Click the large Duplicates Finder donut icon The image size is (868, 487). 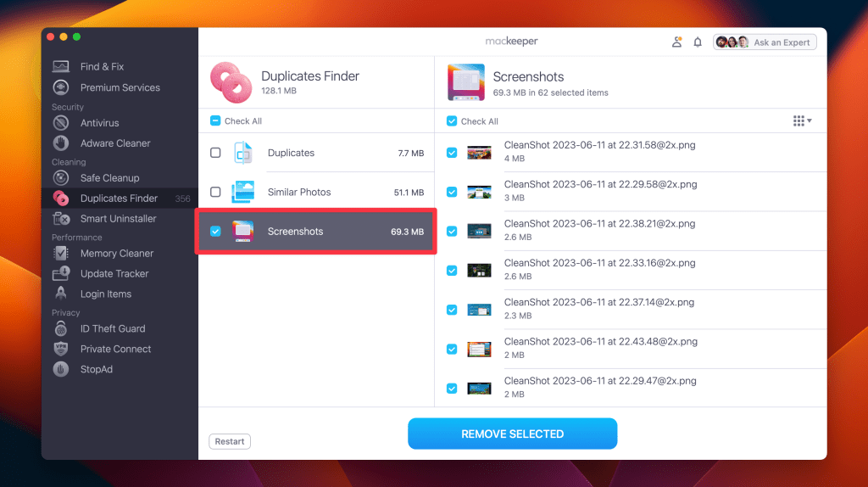[231, 82]
